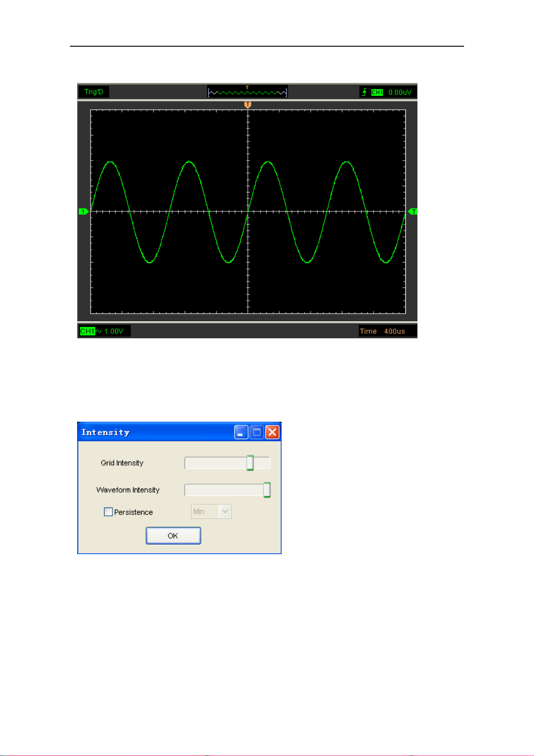Viewport: 534px width, 756px height.
Task: Click the Waveform Intensity slider handle
Action: click(x=267, y=489)
